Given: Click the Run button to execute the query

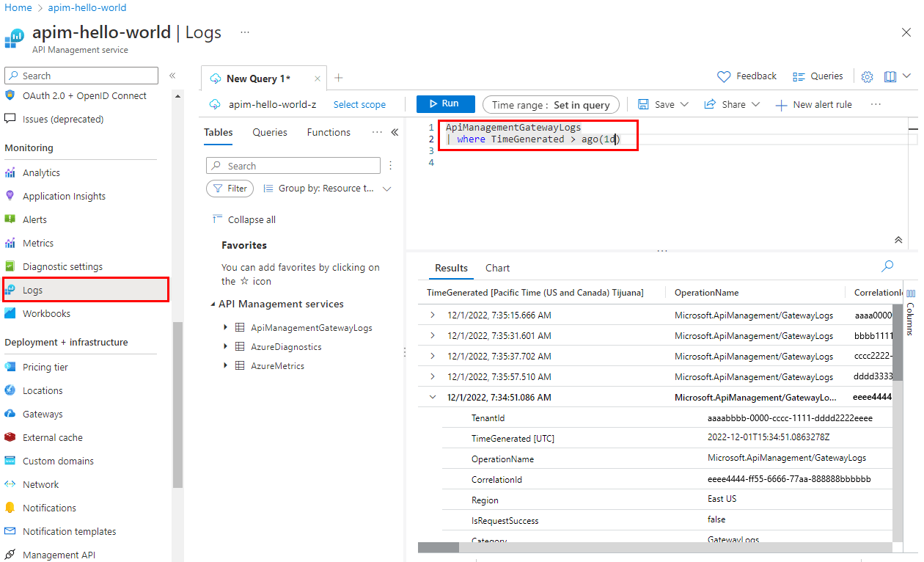Looking at the screenshot, I should pyautogui.click(x=445, y=104).
